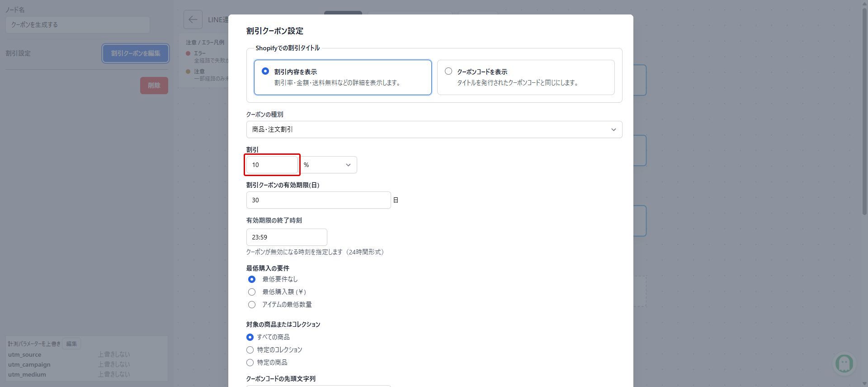Click the red 削除 button
The image size is (868, 387).
click(154, 86)
